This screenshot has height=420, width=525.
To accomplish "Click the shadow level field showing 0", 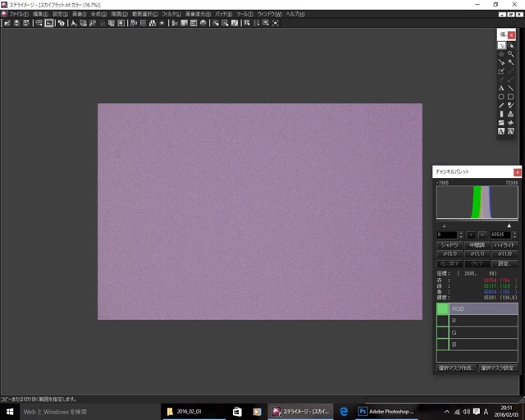I will (448, 235).
